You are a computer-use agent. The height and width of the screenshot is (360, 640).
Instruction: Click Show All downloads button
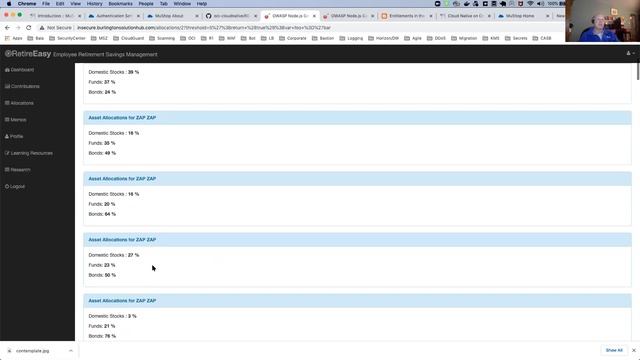tap(614, 350)
